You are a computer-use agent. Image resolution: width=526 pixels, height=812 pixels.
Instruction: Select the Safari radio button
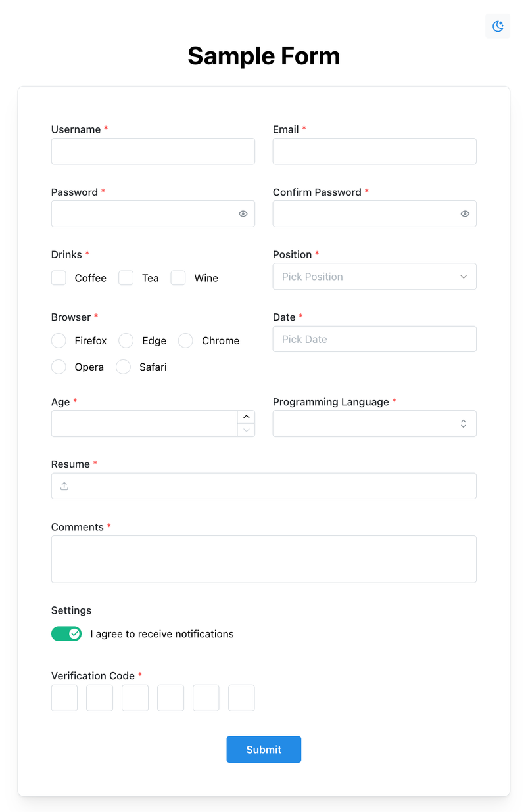coord(123,367)
